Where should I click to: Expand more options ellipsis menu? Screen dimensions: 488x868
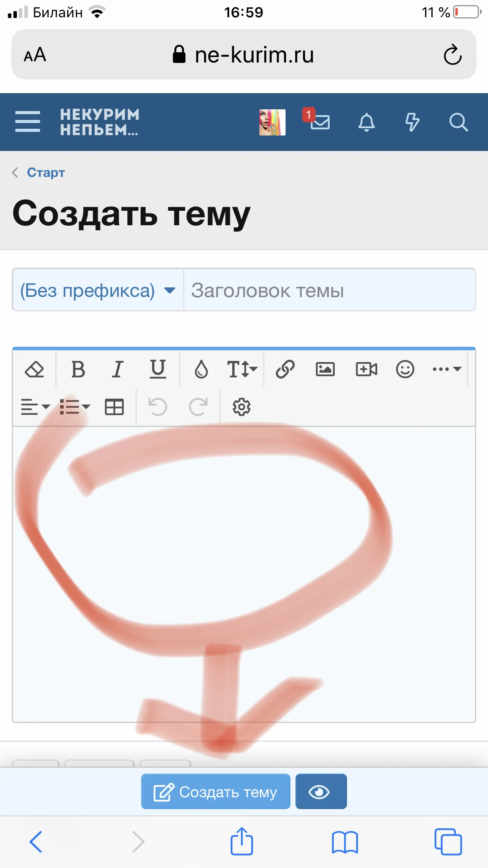coord(447,369)
